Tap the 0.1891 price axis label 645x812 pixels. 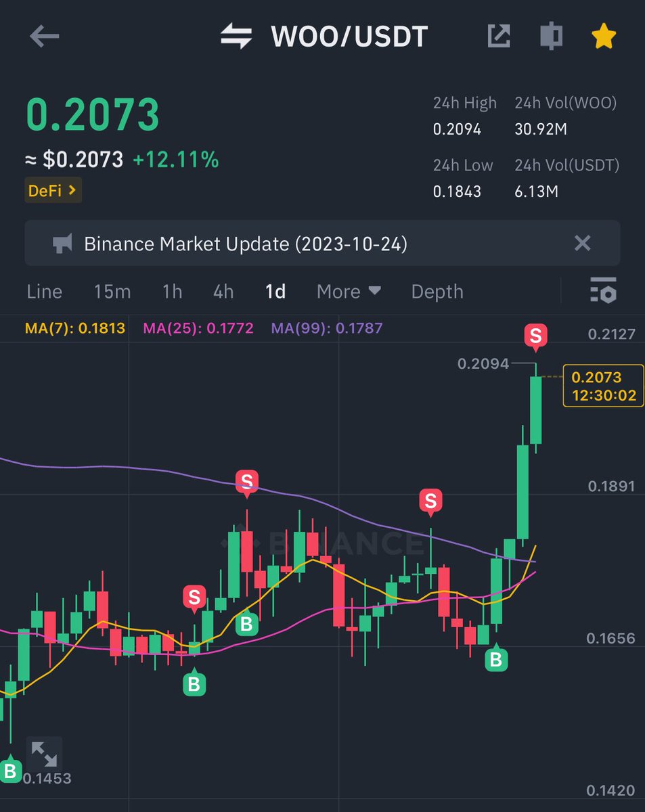pos(612,486)
